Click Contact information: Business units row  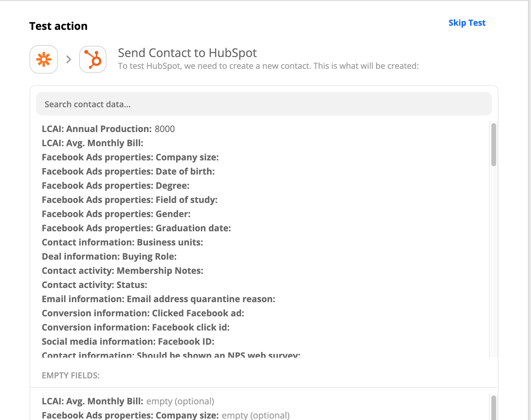[122, 242]
